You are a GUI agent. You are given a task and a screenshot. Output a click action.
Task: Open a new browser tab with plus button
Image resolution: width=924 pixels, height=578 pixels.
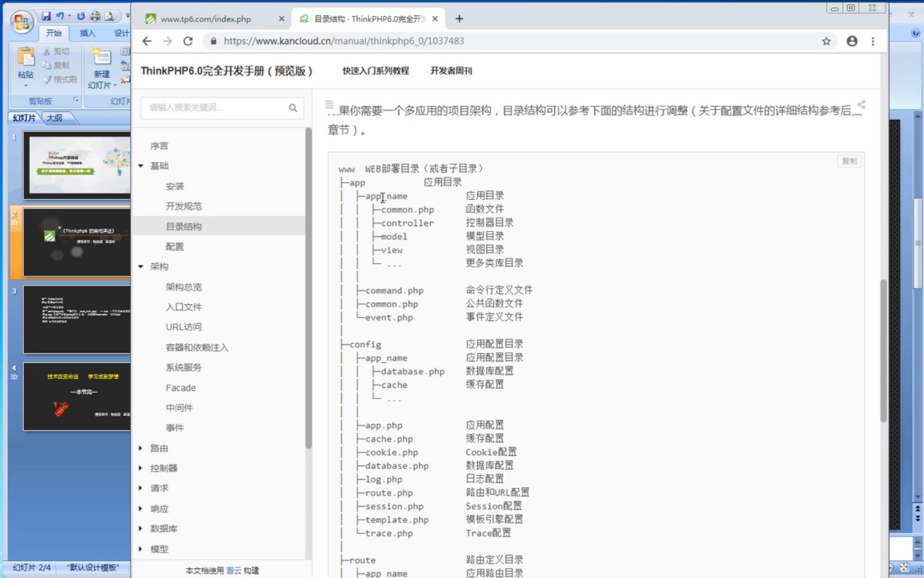pyautogui.click(x=459, y=19)
